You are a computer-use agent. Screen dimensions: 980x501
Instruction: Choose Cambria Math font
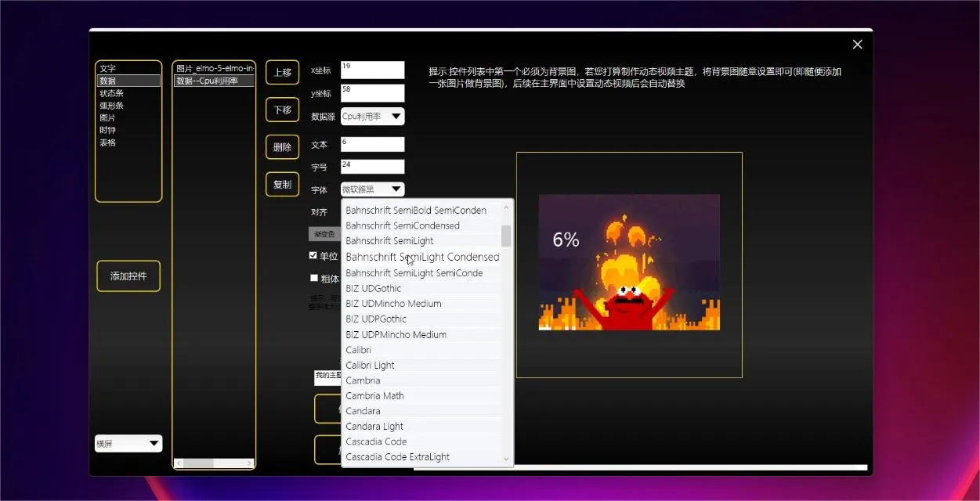[x=422, y=395]
